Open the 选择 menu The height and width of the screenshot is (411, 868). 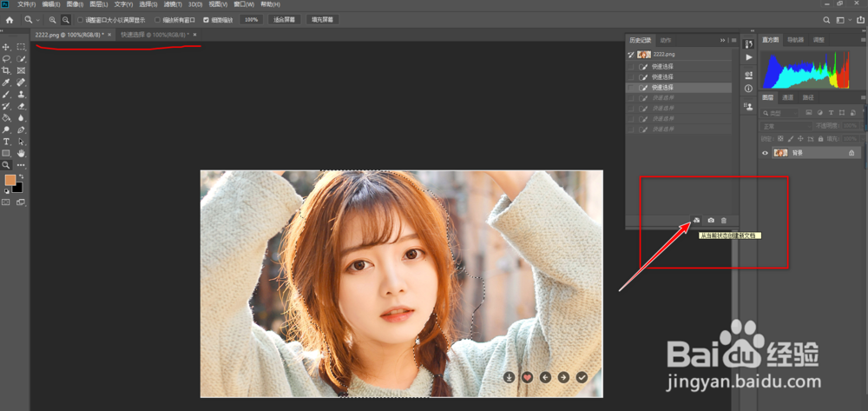click(x=148, y=4)
